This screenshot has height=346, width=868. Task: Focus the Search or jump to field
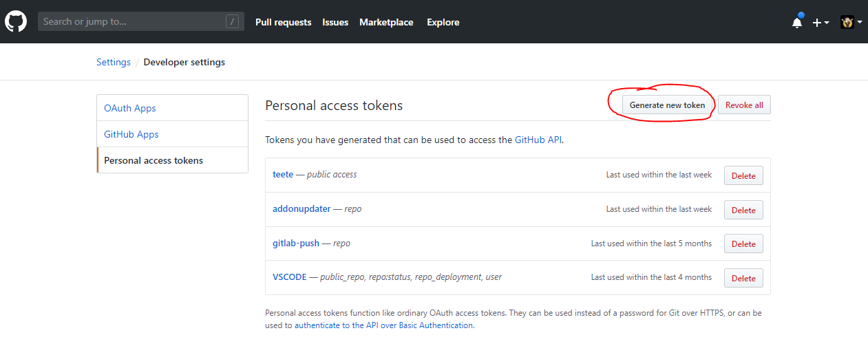pyautogui.click(x=131, y=22)
